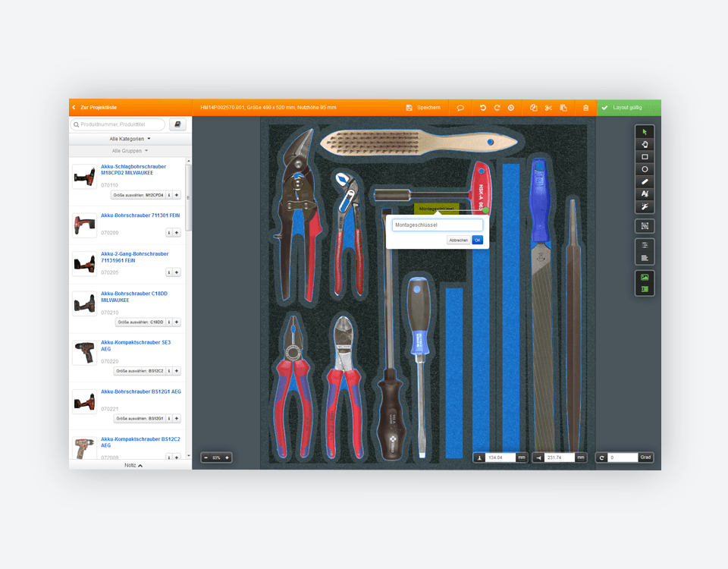728x569 pixels.
Task: Click the scissors cut icon
Action: point(548,108)
